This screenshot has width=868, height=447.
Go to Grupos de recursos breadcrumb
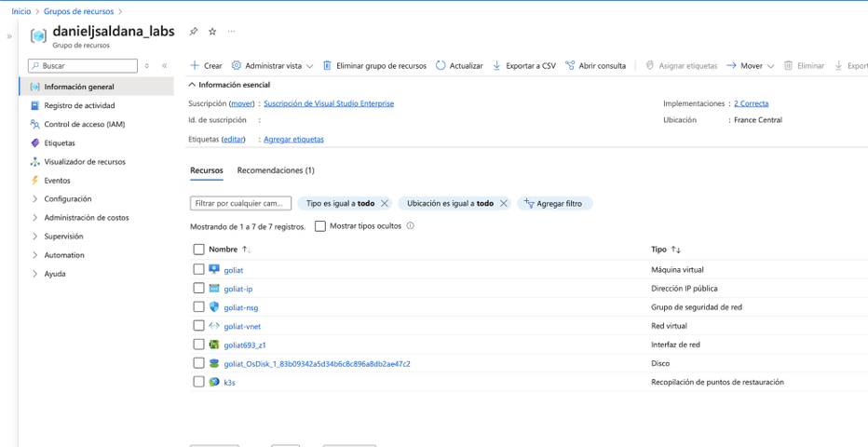pyautogui.click(x=78, y=11)
